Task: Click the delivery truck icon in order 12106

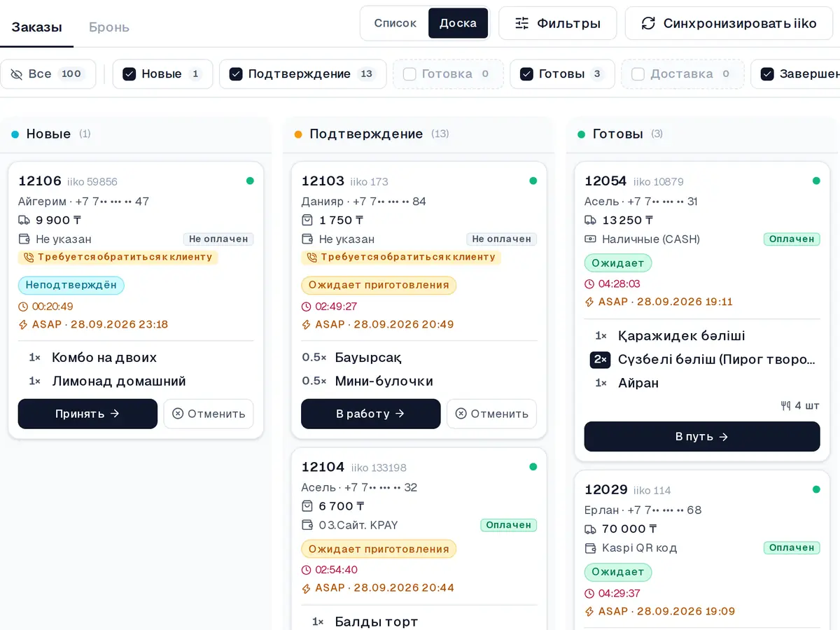Action: pyautogui.click(x=24, y=220)
